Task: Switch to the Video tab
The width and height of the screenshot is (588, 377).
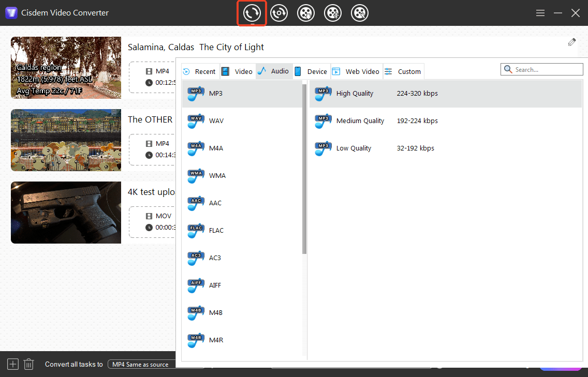Action: (238, 71)
